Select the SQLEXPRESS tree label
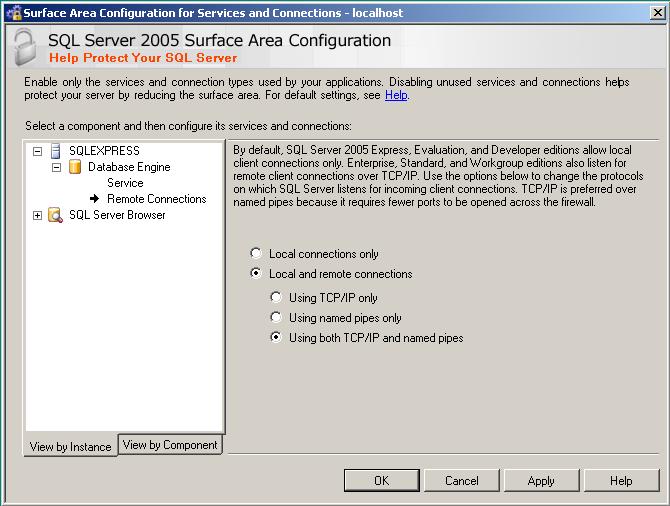The height and width of the screenshot is (506, 670). click(x=104, y=151)
